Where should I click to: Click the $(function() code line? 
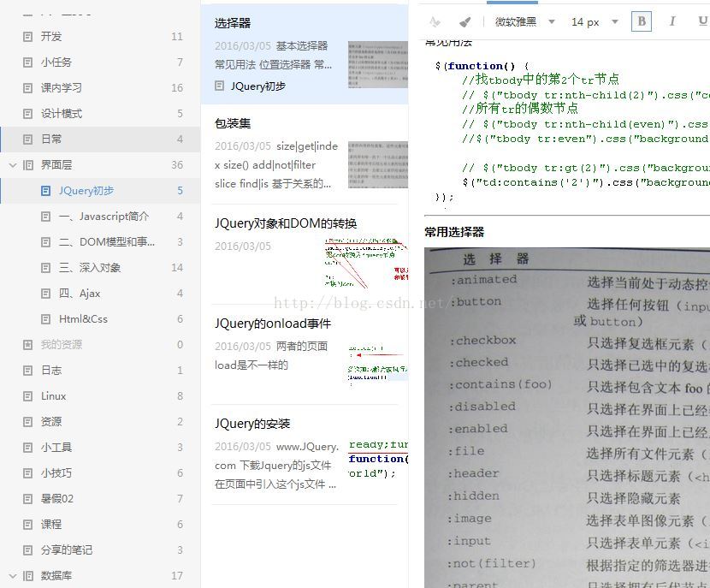[x=482, y=66]
